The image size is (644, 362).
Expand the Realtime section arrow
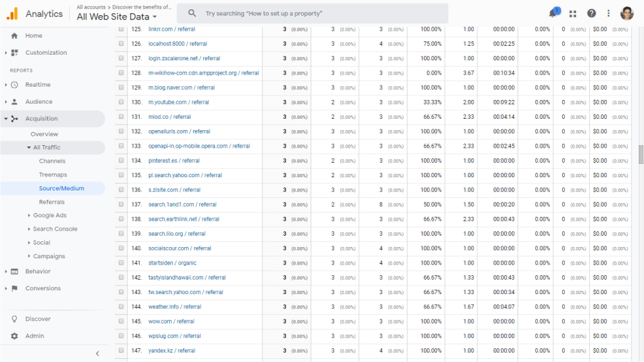point(6,85)
